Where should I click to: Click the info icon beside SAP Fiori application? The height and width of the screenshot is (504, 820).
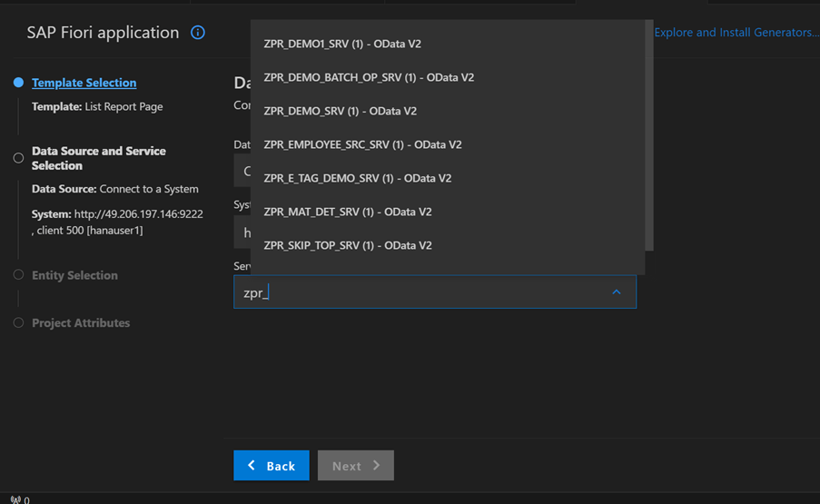[198, 33]
